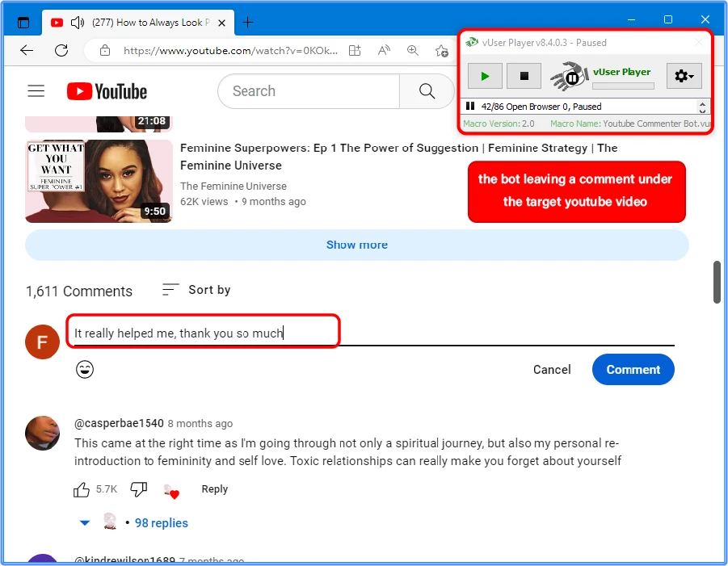Screen dimensions: 728x566
Task: Dislike the @casperbae1540 comment
Action: (x=138, y=489)
